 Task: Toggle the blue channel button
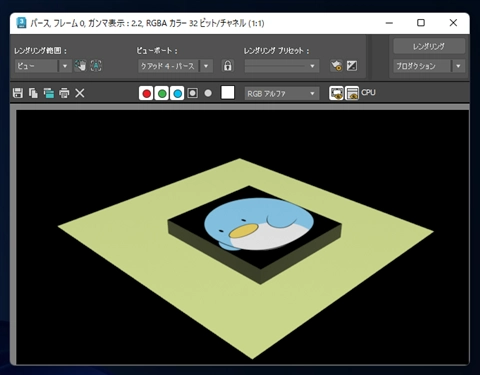click(177, 93)
